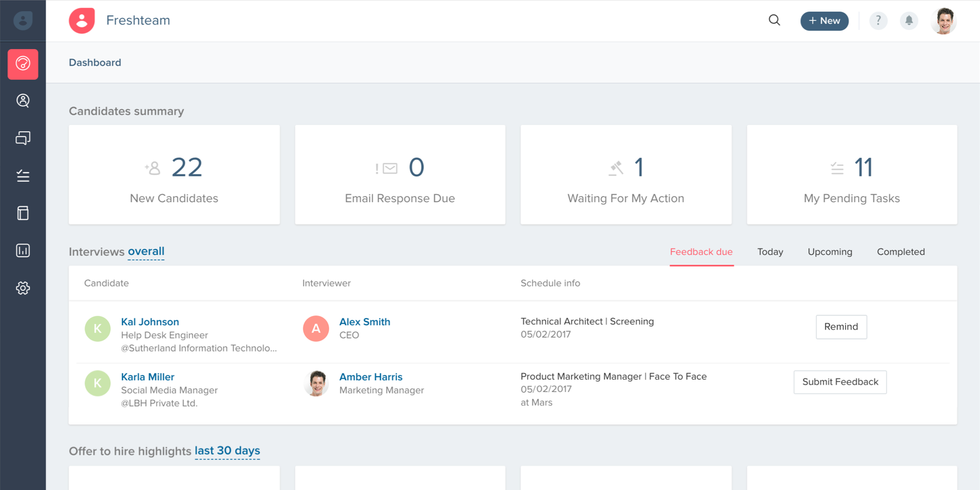Open the notifications bell icon
Viewport: 980px width, 490px height.
pos(909,21)
